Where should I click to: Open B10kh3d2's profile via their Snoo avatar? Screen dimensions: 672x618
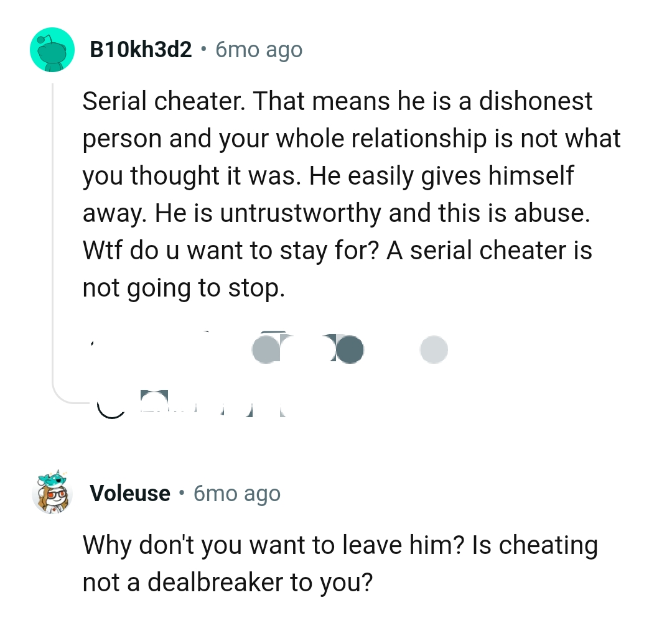(52, 49)
